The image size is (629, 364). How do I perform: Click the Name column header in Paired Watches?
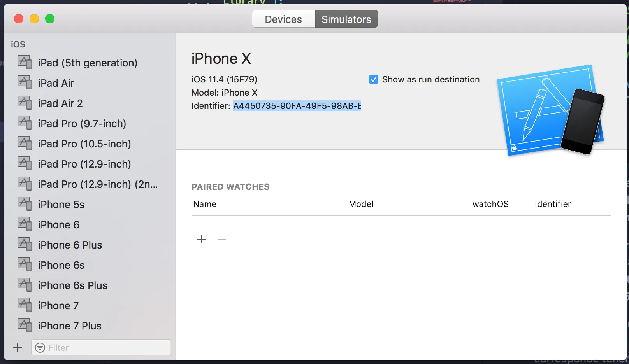tap(205, 204)
